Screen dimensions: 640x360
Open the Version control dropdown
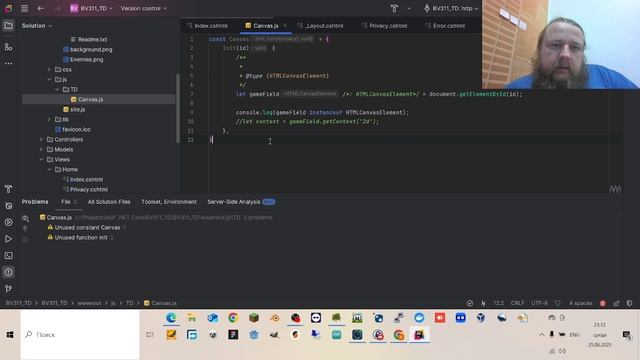tap(144, 8)
